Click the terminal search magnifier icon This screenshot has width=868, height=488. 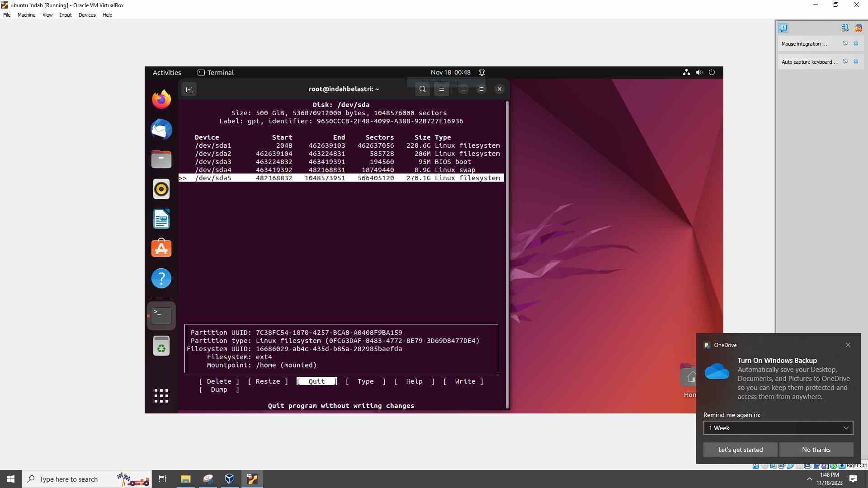tap(422, 89)
